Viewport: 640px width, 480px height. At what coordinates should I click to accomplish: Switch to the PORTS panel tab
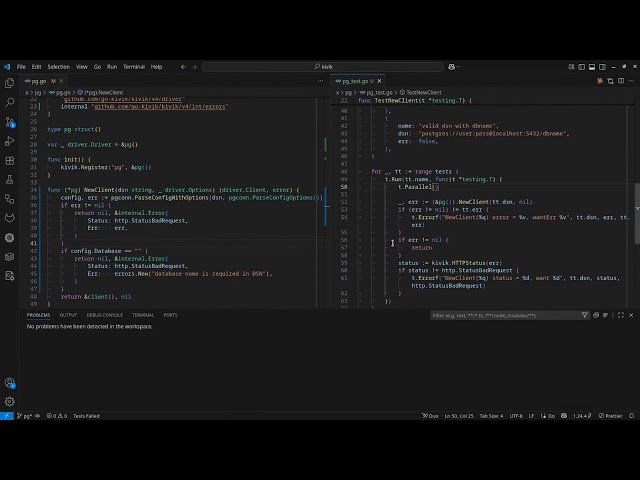[x=170, y=315]
